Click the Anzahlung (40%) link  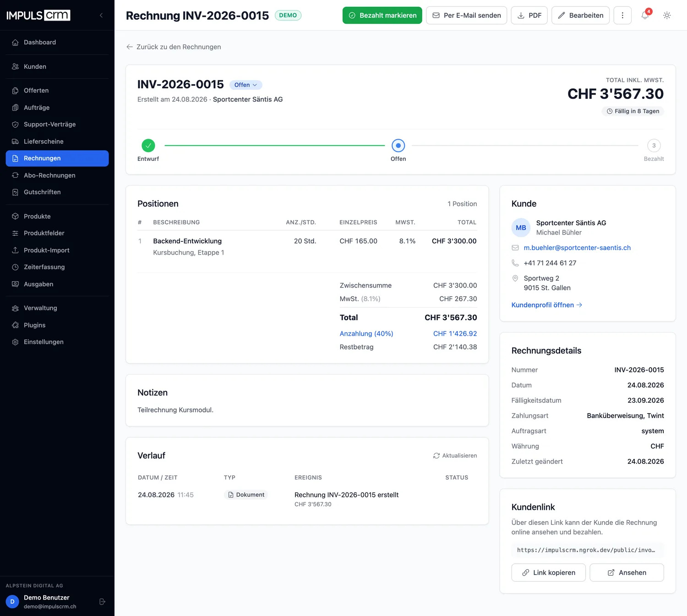tap(366, 333)
